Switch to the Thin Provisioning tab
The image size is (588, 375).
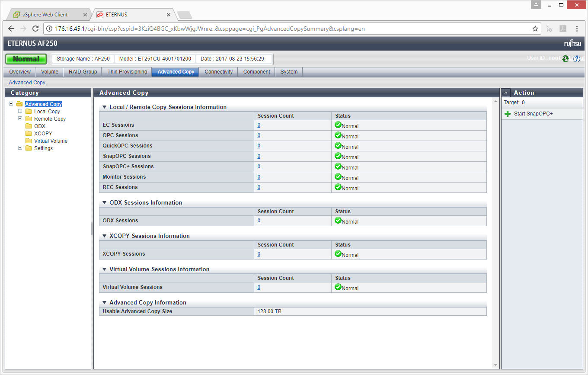tap(127, 72)
